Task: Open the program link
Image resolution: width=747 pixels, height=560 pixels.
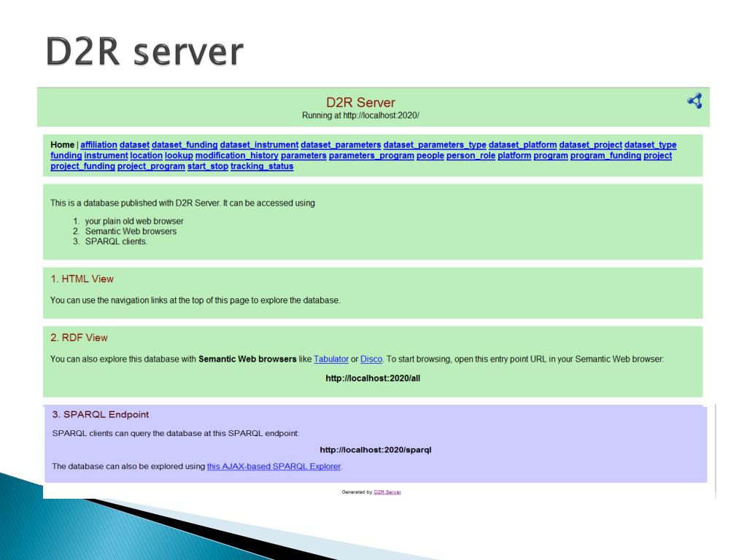Action: point(551,156)
